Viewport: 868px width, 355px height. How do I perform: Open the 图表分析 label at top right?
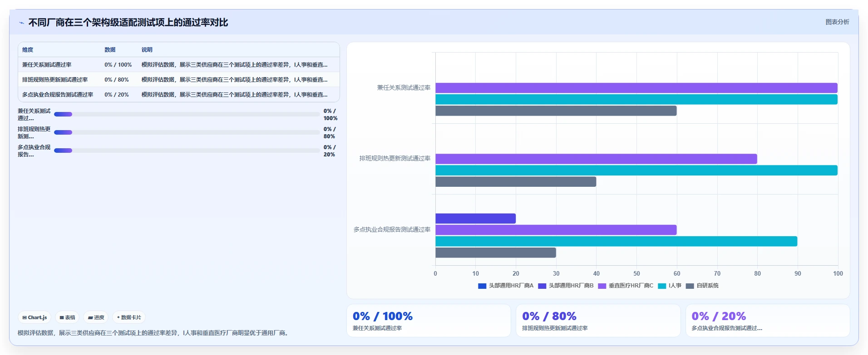(x=837, y=22)
